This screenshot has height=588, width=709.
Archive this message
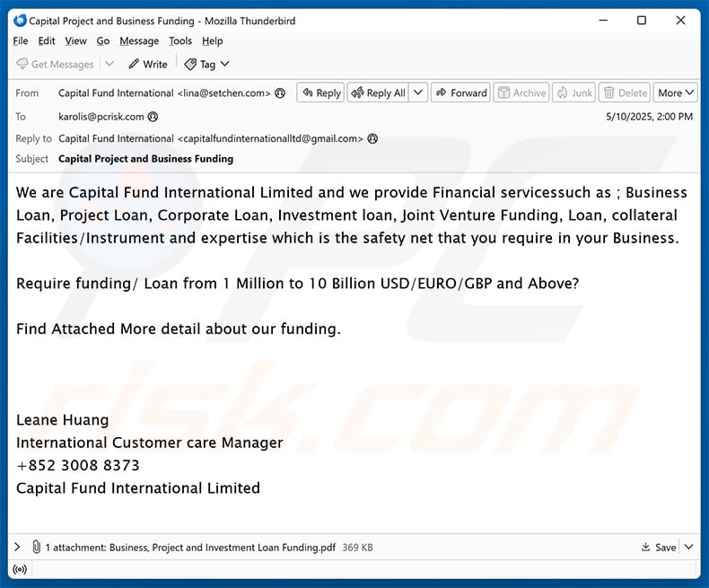521,92
